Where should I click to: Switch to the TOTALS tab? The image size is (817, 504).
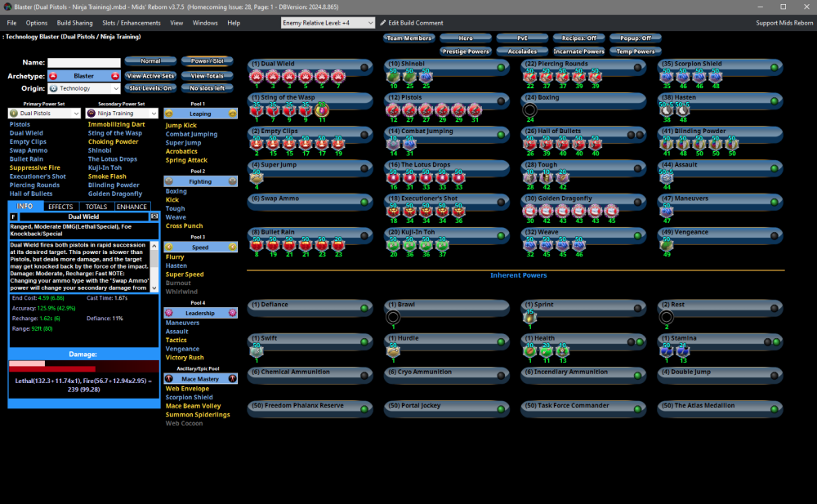coord(97,207)
